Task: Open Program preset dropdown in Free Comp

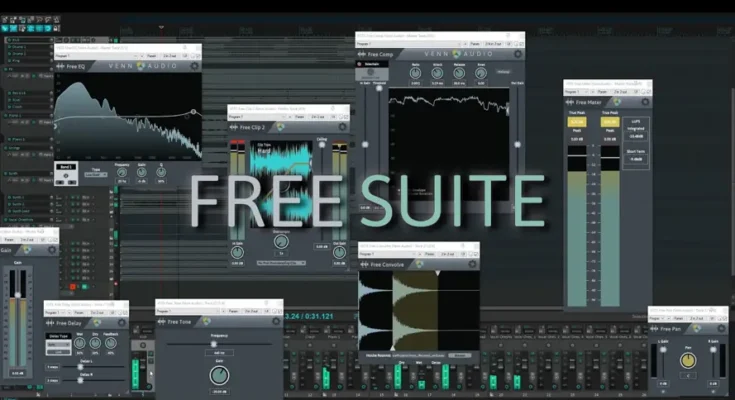Action: click(x=409, y=44)
